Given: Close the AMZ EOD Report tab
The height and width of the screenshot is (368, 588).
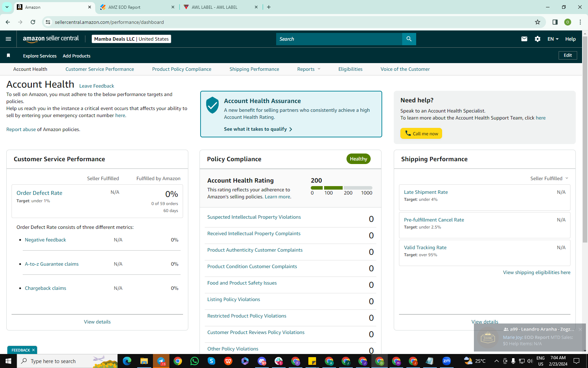Looking at the screenshot, I should click(173, 7).
